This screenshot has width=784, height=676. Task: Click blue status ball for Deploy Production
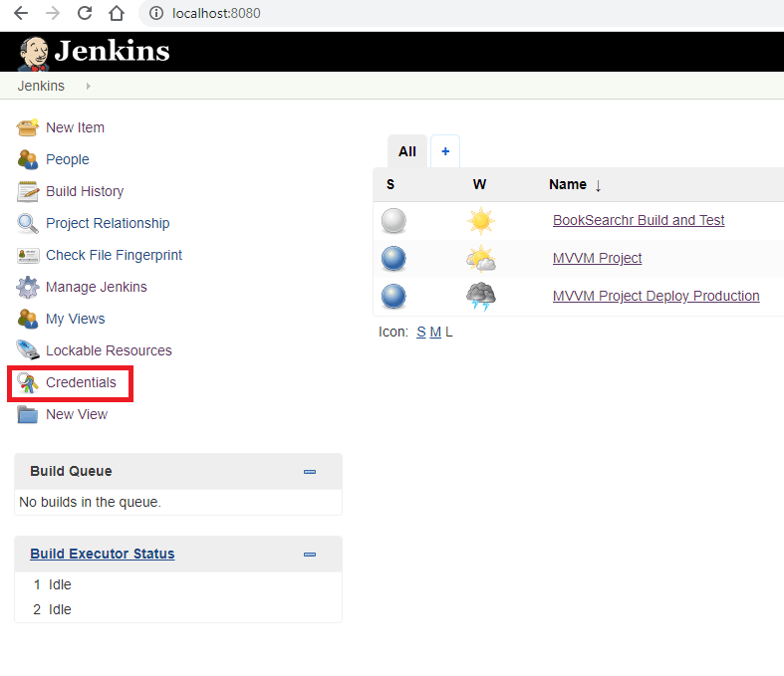[393, 297]
